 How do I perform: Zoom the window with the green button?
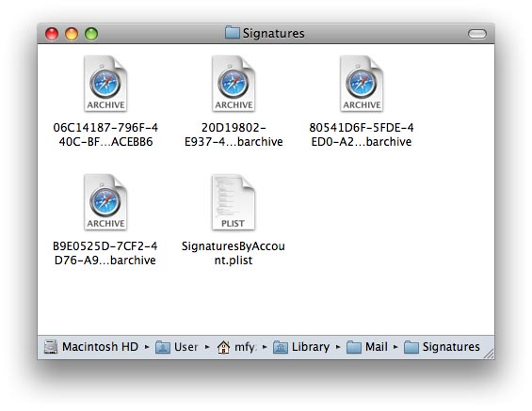(x=91, y=34)
